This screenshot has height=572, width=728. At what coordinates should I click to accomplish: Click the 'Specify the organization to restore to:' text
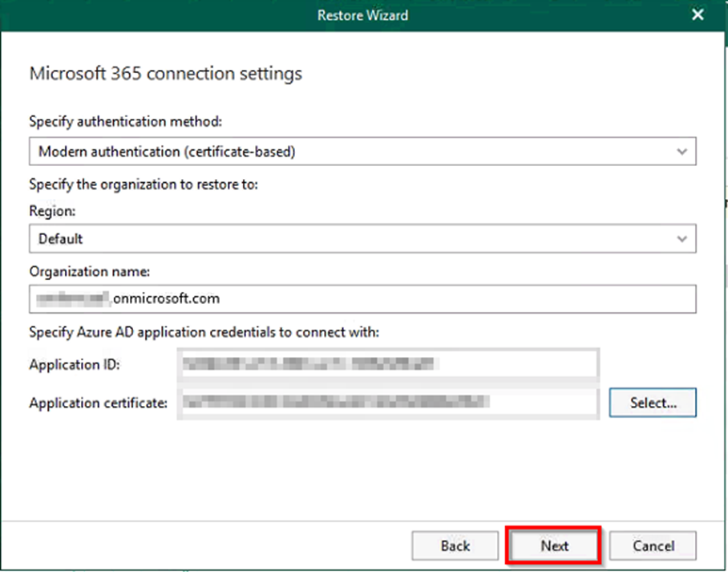click(x=144, y=185)
